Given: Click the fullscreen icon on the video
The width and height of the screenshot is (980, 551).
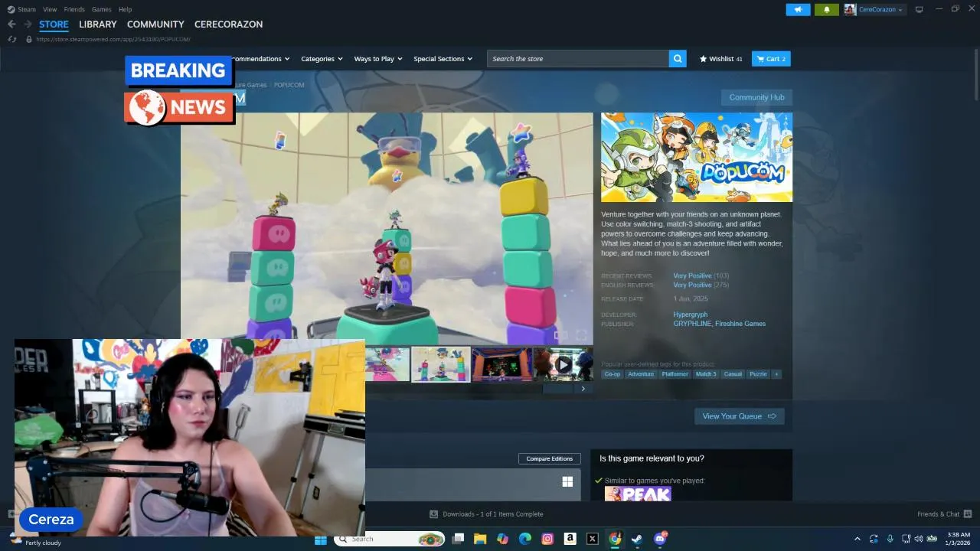Looking at the screenshot, I should click(x=581, y=335).
